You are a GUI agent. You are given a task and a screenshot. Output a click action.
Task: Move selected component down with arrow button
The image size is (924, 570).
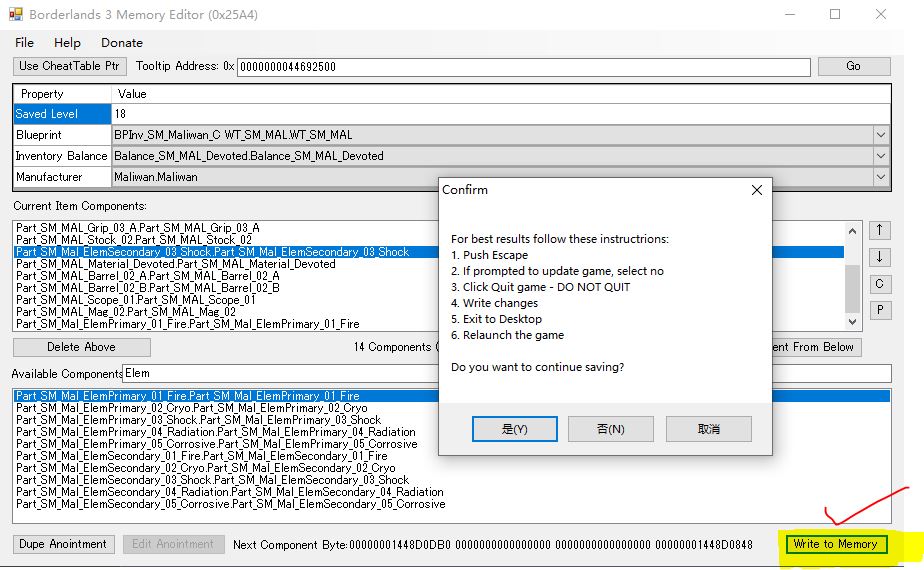pos(879,257)
